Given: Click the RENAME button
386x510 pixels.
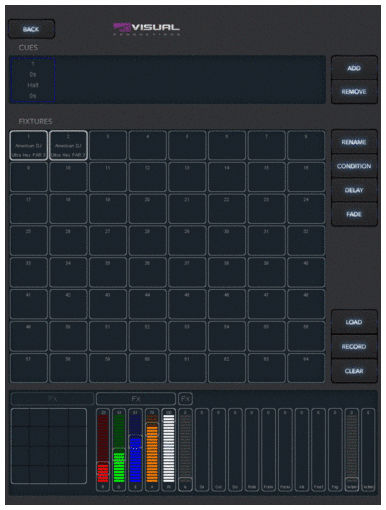Looking at the screenshot, I should [x=354, y=142].
